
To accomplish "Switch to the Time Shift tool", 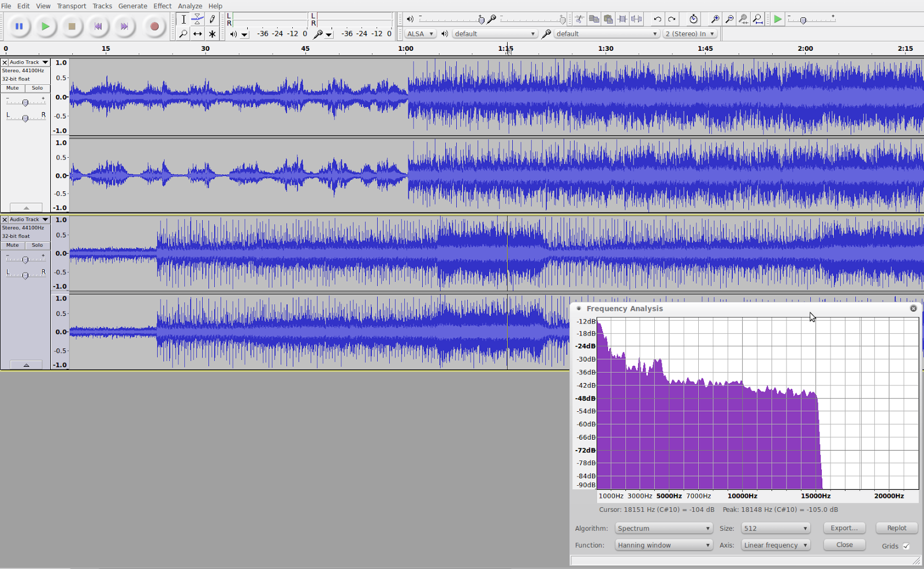I will pos(198,34).
